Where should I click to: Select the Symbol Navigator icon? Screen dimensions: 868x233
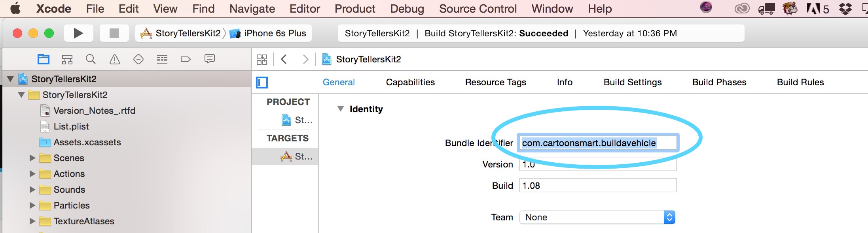(x=67, y=59)
